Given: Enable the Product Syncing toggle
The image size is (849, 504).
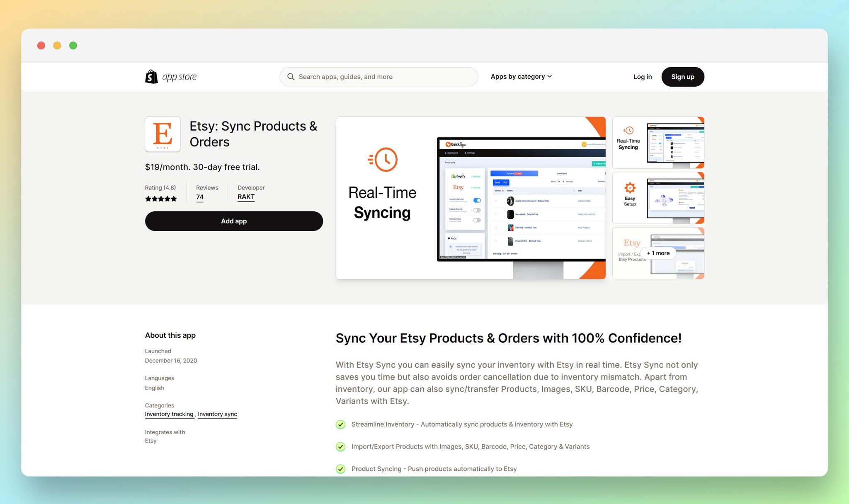Looking at the screenshot, I should (x=477, y=211).
